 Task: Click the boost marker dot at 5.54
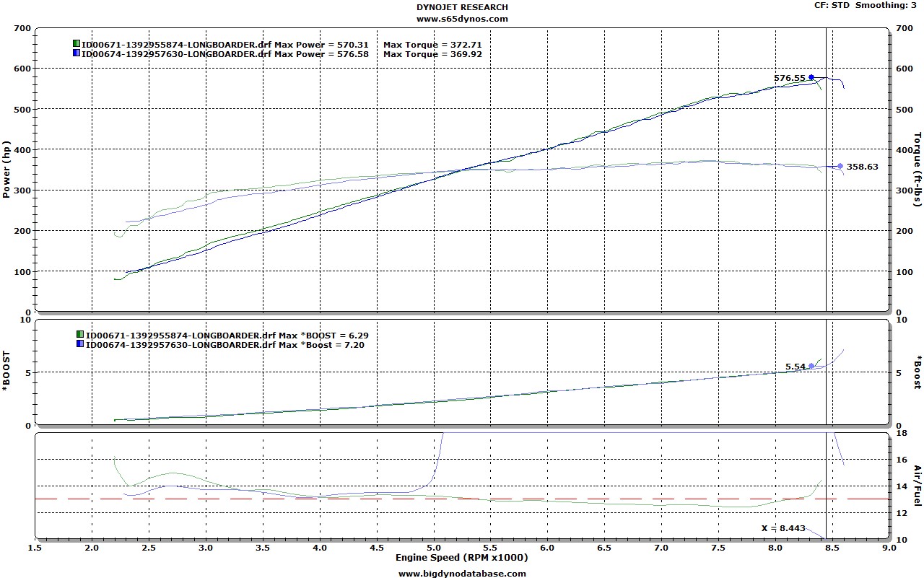(811, 366)
